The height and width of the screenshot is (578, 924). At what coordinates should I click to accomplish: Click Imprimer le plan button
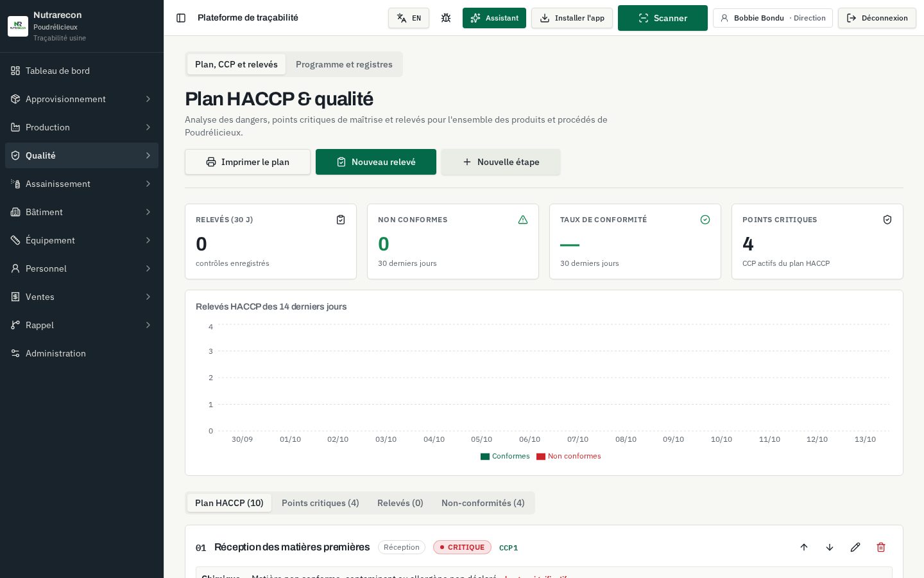pyautogui.click(x=248, y=162)
